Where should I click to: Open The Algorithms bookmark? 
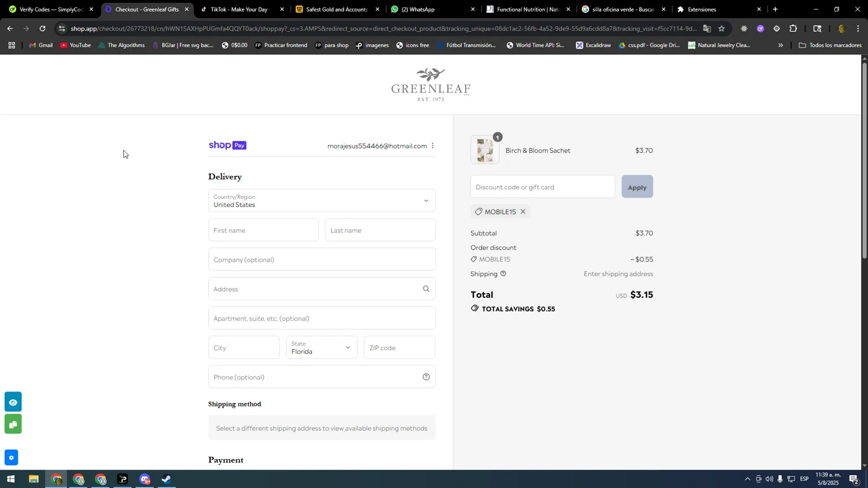click(121, 45)
